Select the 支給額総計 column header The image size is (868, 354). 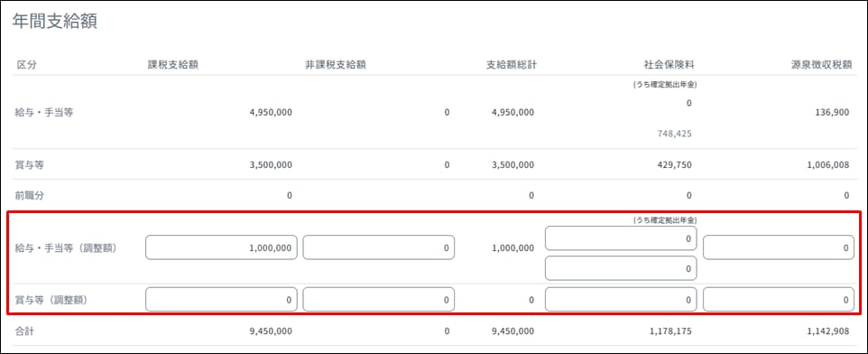[511, 65]
